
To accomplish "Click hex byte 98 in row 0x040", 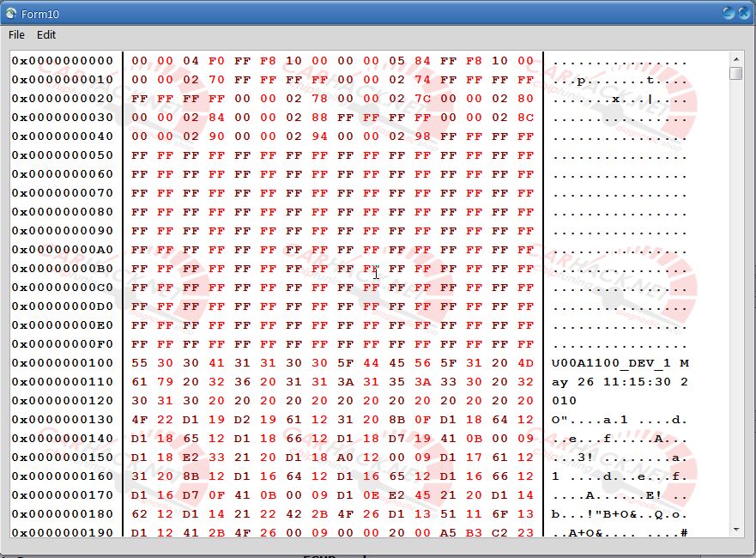I will click(422, 136).
